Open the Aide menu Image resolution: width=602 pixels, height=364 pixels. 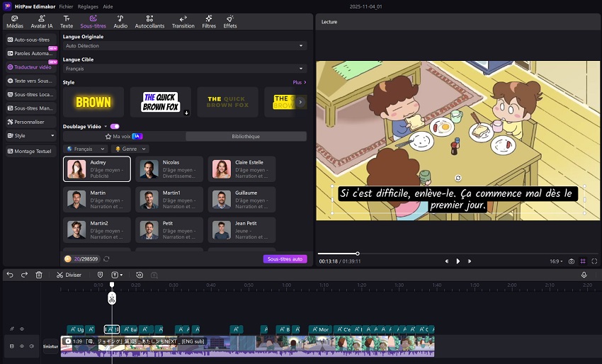click(108, 6)
